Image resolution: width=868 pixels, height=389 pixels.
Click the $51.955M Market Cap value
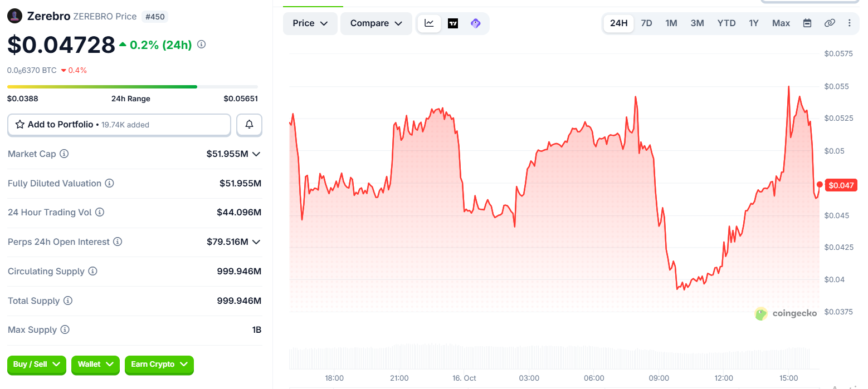click(227, 154)
